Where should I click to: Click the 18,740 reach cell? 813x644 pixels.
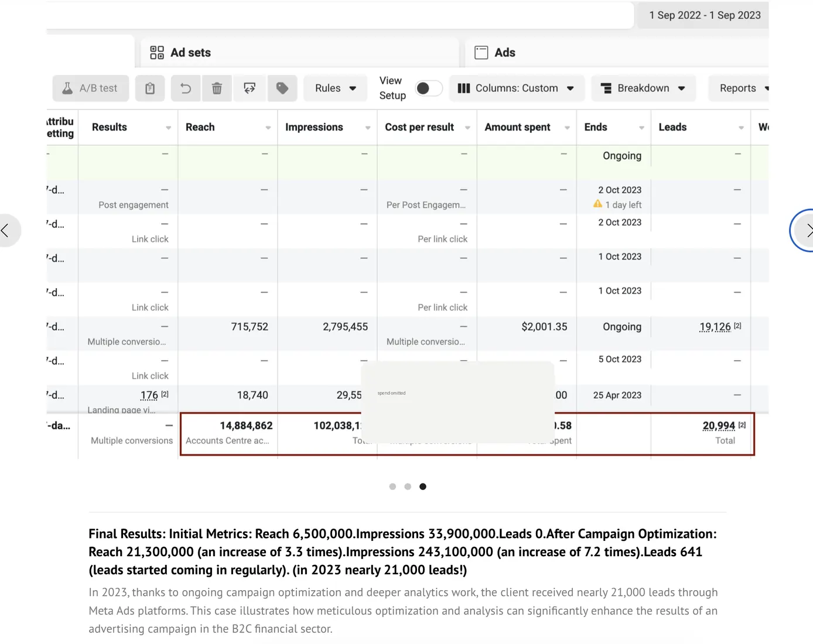click(252, 395)
